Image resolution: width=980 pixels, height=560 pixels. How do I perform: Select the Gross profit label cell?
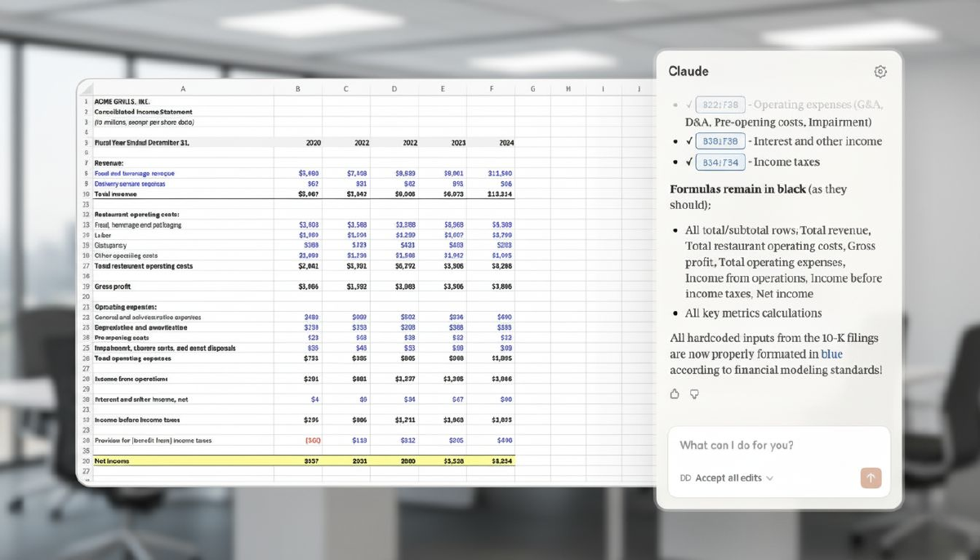point(113,287)
